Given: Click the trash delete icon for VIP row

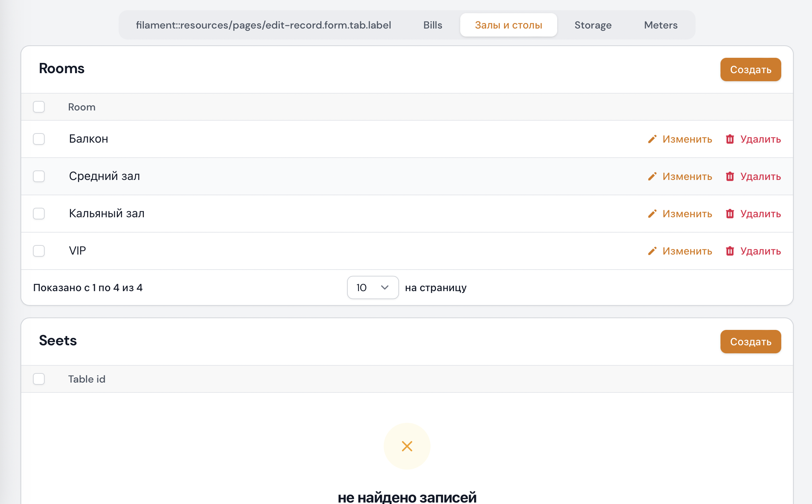Looking at the screenshot, I should tap(730, 251).
